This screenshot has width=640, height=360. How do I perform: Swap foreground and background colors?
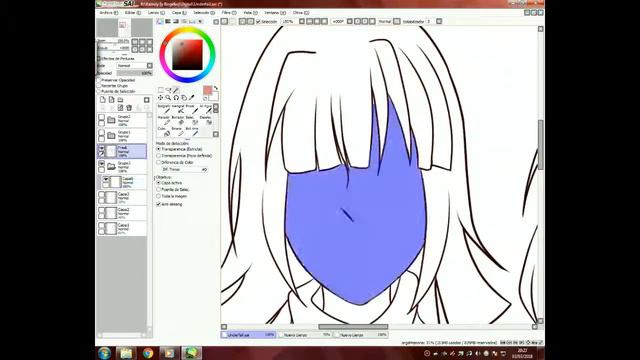click(x=216, y=88)
